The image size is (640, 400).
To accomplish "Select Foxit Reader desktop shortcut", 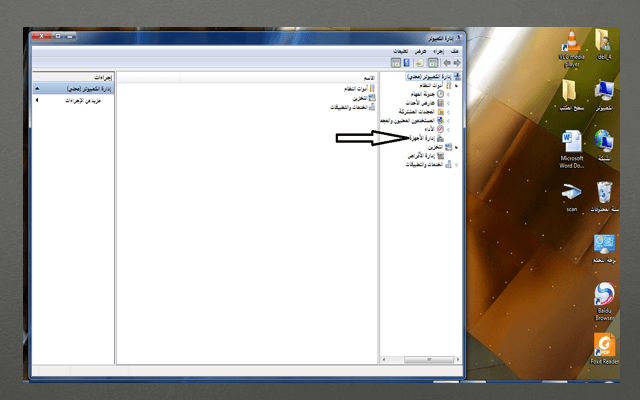I will pos(604,349).
